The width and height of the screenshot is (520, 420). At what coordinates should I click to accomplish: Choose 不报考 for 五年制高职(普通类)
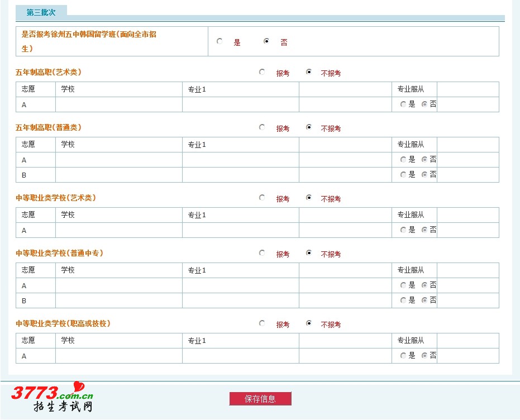(309, 127)
